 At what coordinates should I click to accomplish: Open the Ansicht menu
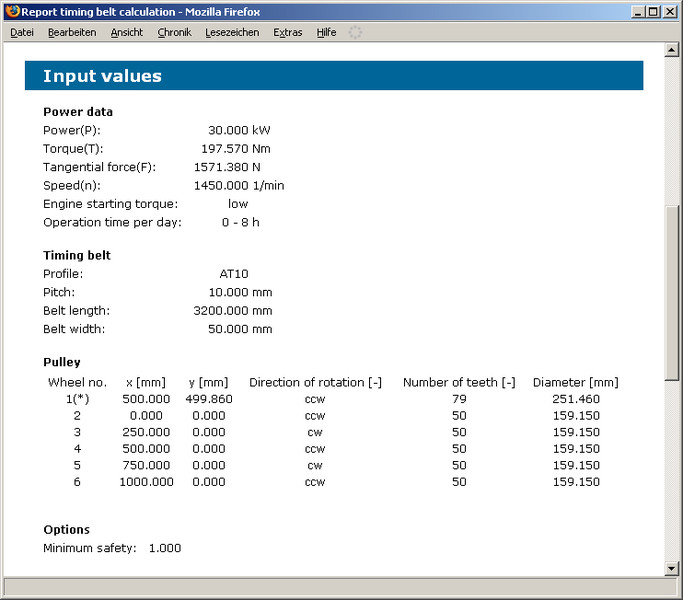[x=127, y=32]
